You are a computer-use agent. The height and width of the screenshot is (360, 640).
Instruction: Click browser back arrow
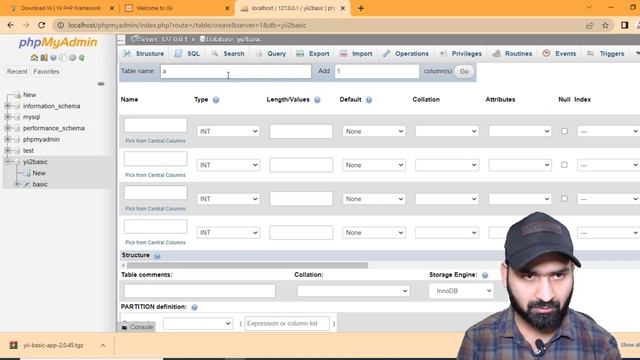click(11, 25)
